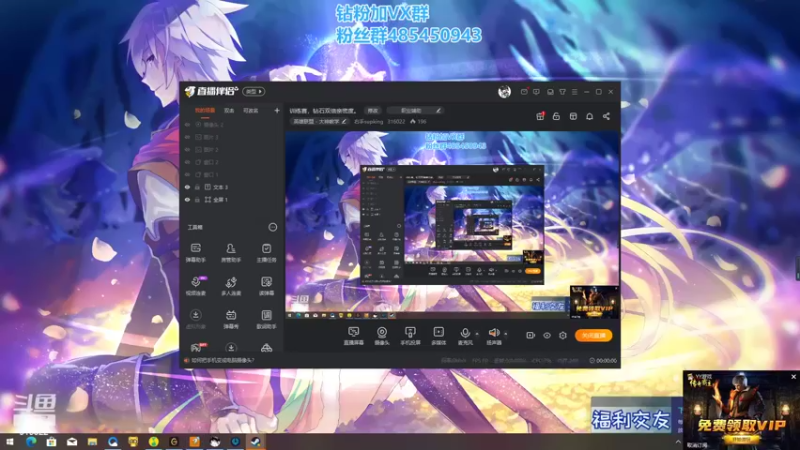Click the orange 开始直播 button
The height and width of the screenshot is (450, 800).
593,335
